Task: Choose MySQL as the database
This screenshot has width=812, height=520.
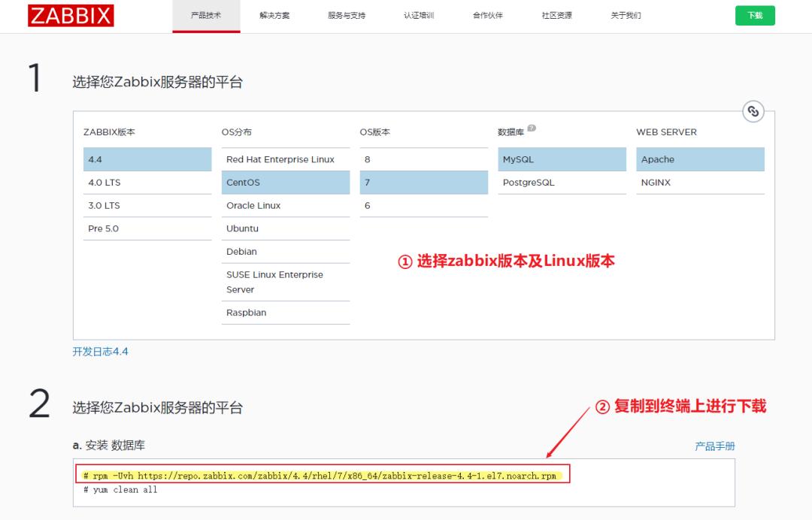Action: coord(562,159)
